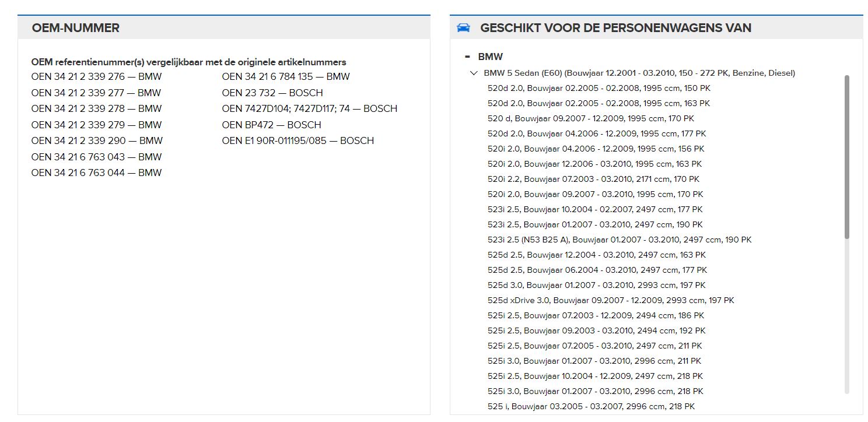868x422 pixels.
Task: Collapse the BMW brand group
Action: pyautogui.click(x=467, y=57)
